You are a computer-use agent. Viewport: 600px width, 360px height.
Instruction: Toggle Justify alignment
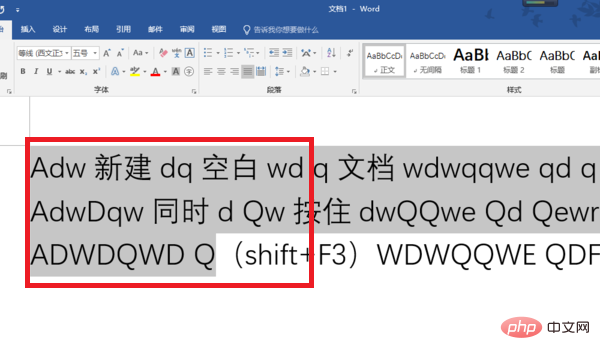click(248, 71)
